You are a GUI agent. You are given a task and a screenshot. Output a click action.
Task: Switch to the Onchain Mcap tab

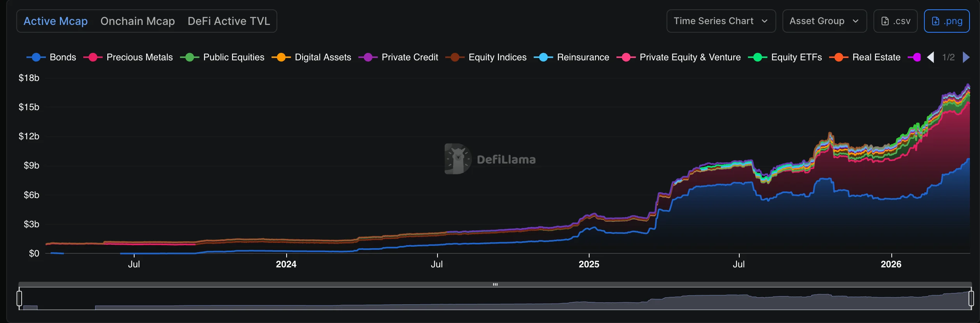point(138,21)
